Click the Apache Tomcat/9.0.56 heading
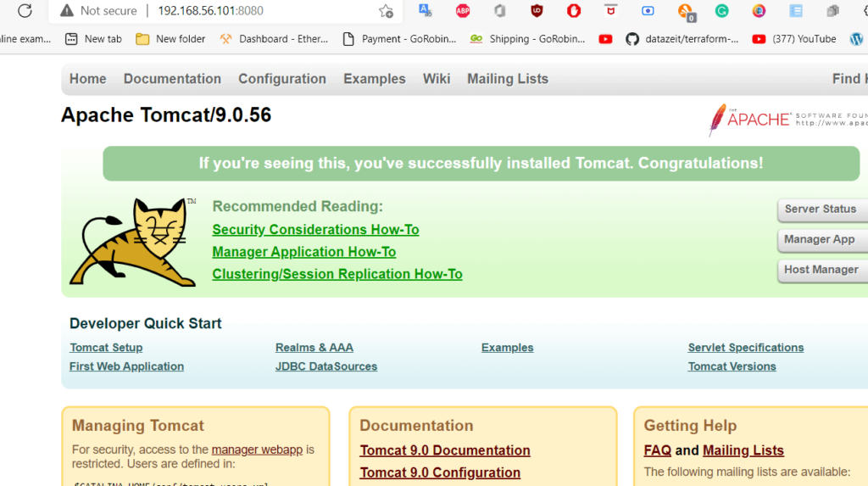 pyautogui.click(x=166, y=115)
